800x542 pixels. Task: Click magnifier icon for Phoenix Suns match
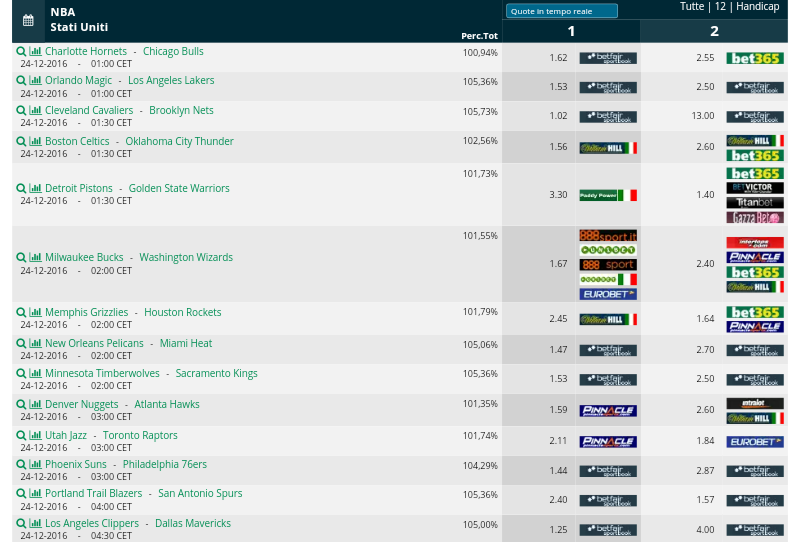point(21,464)
